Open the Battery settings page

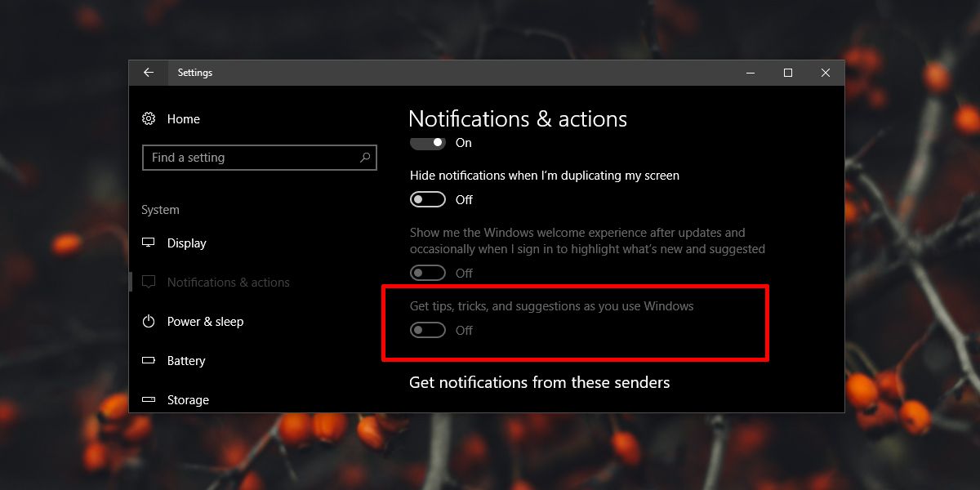pyautogui.click(x=186, y=361)
